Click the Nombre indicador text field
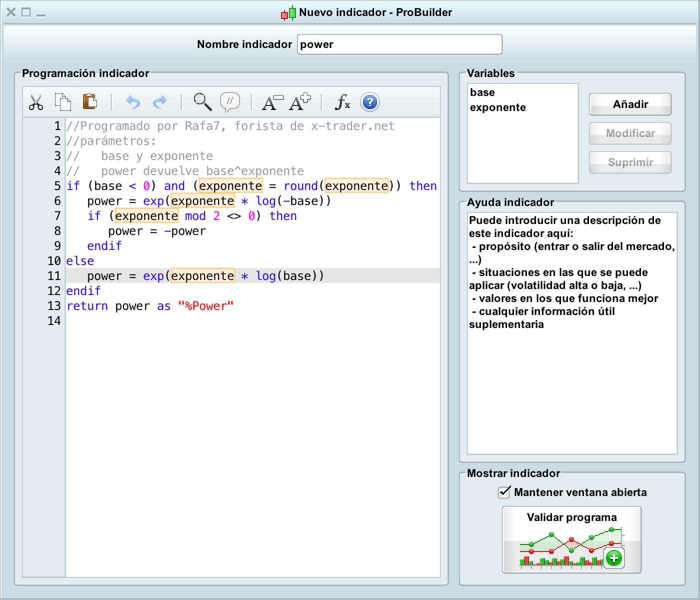The image size is (700, 600). click(399, 44)
